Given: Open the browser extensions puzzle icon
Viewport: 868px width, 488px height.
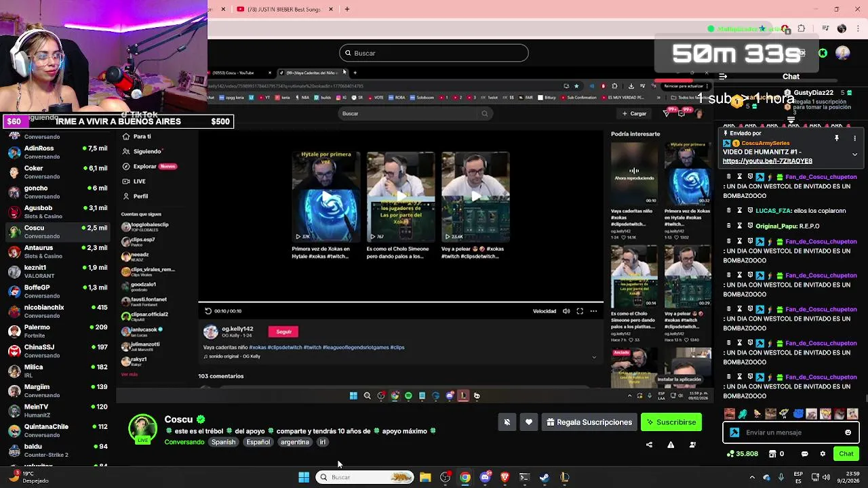Looking at the screenshot, I should 802,28.
